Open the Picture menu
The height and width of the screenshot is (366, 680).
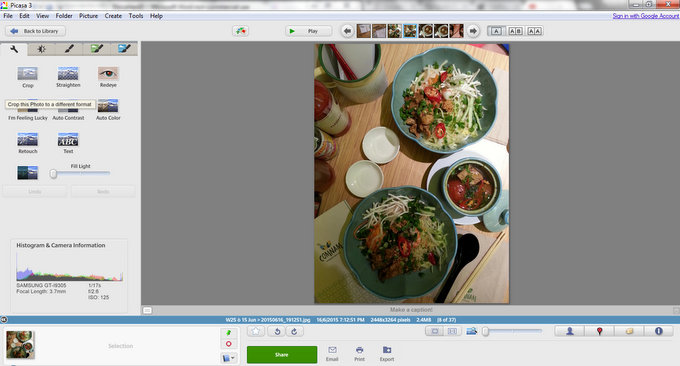(x=88, y=16)
